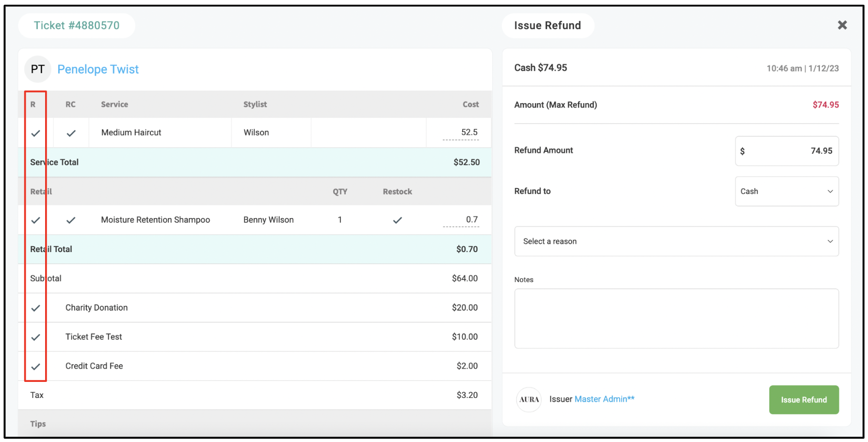Click the Tax $3.20 amount
This screenshot has height=442, width=868.
(x=467, y=395)
